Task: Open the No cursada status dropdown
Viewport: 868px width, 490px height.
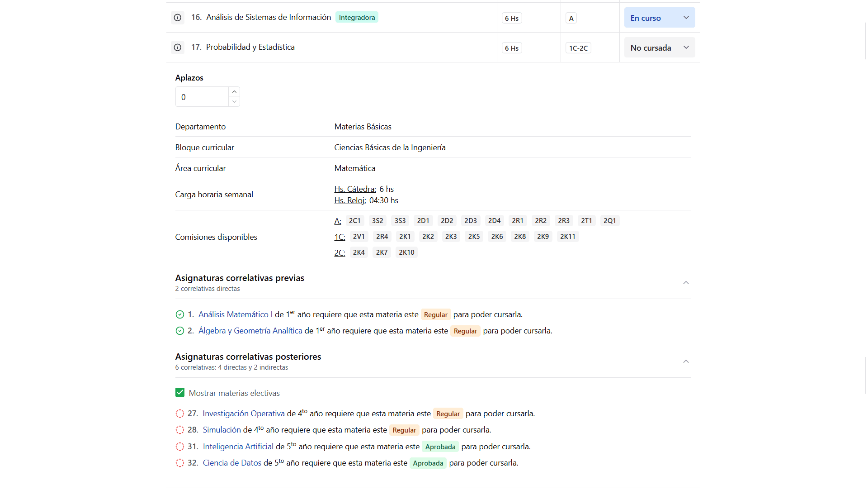Action: [x=660, y=48]
